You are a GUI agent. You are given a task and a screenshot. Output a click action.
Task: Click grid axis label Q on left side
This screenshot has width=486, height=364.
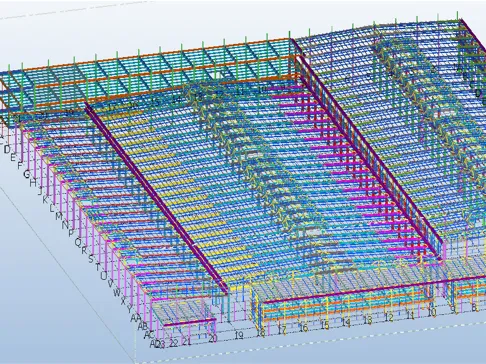coord(78,242)
